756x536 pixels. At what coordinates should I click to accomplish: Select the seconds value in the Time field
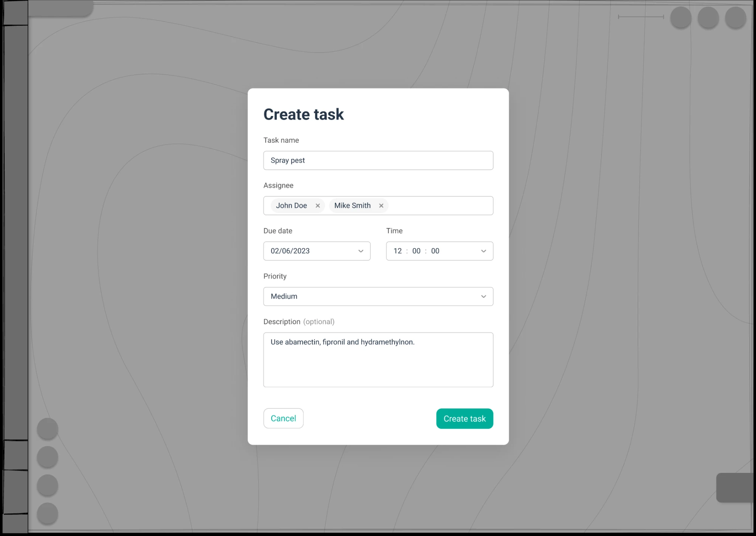tap(435, 251)
